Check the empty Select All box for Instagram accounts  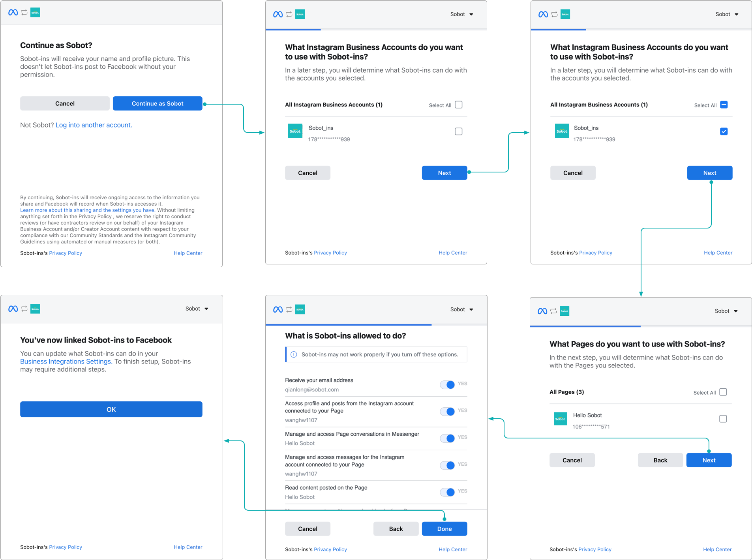(x=459, y=105)
